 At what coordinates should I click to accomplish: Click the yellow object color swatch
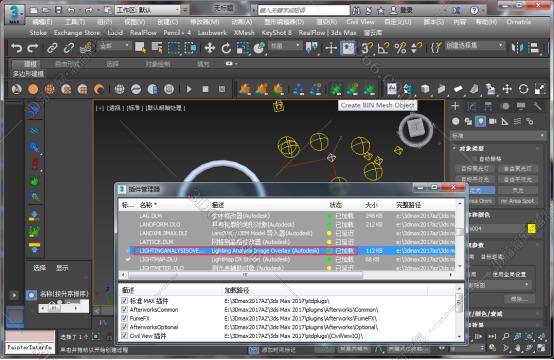(x=531, y=228)
